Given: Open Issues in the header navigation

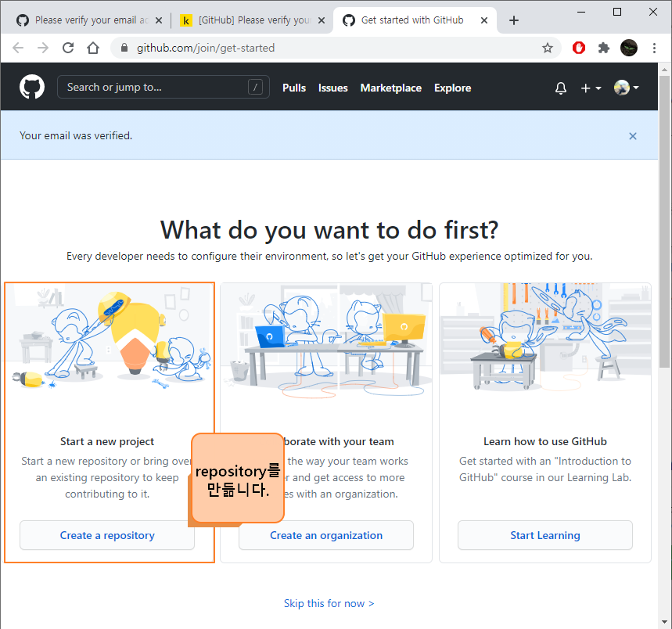Looking at the screenshot, I should pos(333,88).
